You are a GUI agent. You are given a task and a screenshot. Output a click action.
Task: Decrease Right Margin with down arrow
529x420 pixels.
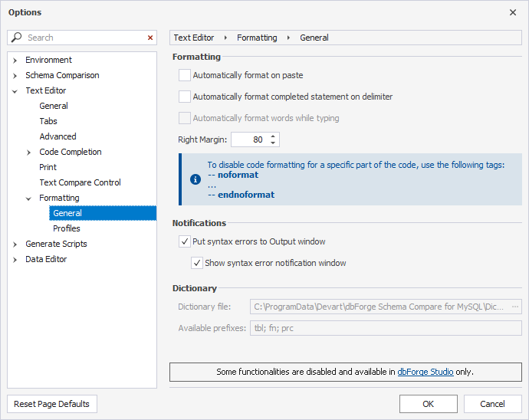[273, 143]
